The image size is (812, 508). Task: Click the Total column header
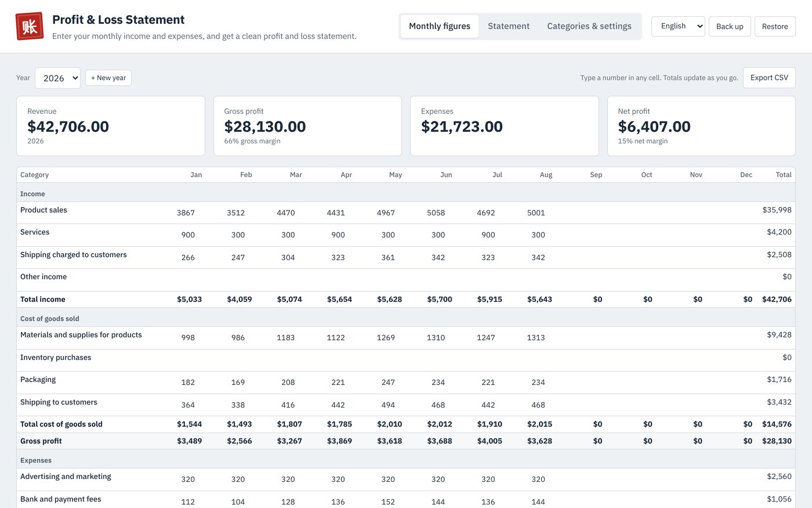click(x=784, y=175)
